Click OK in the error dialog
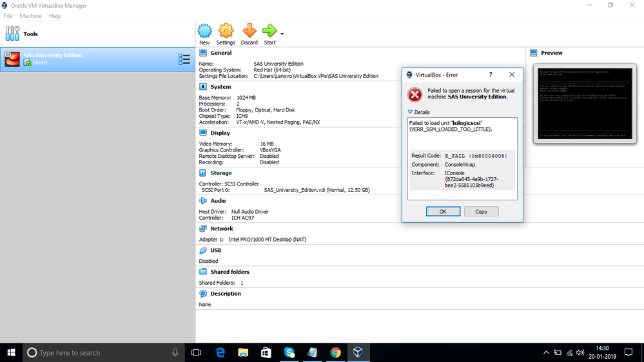644x362 pixels. click(x=443, y=211)
